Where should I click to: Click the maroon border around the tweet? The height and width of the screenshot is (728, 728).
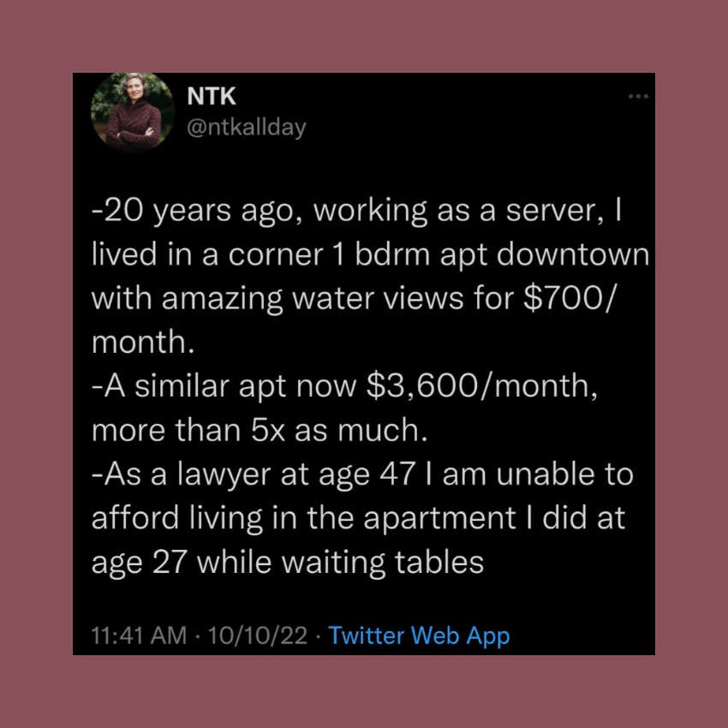coord(36,364)
